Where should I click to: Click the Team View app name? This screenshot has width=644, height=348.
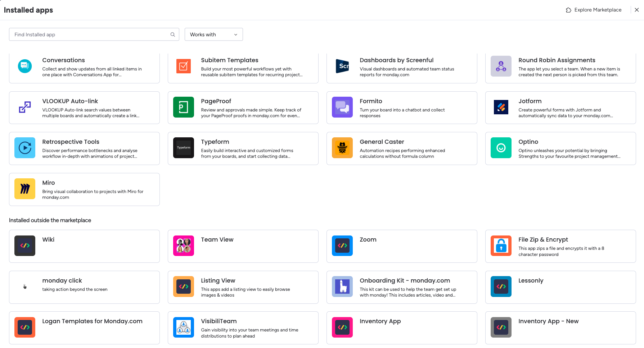point(217,239)
